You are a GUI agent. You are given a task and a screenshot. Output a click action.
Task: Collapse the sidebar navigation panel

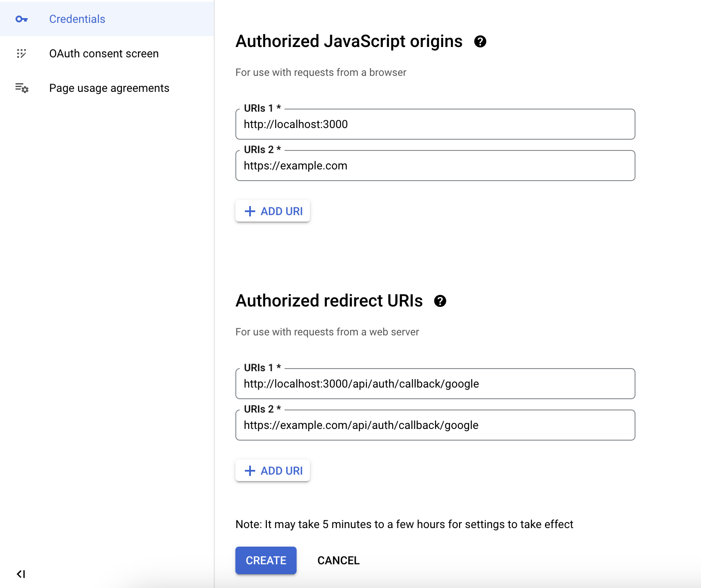tap(21, 574)
